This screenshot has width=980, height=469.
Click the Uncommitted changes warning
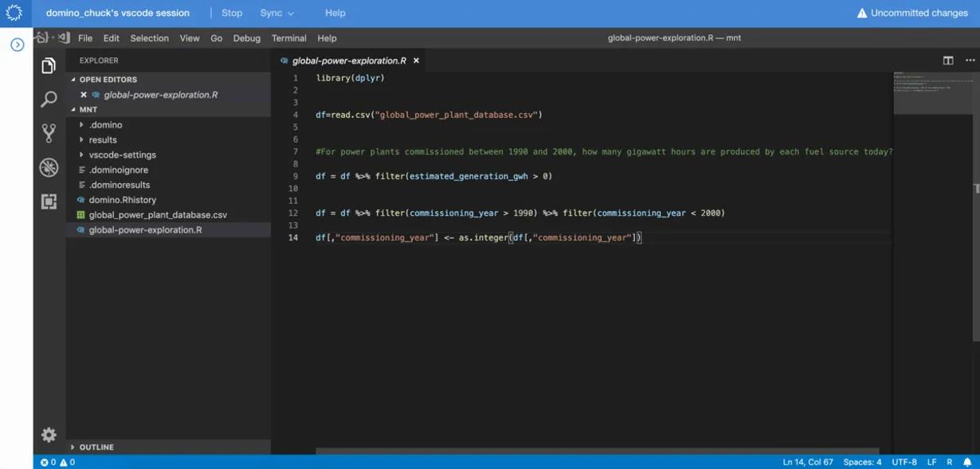(911, 12)
